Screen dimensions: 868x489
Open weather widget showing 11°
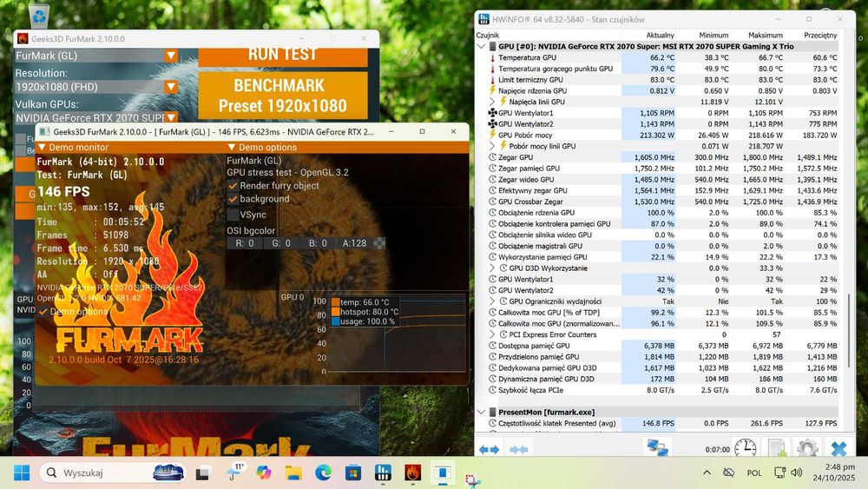coord(234,472)
